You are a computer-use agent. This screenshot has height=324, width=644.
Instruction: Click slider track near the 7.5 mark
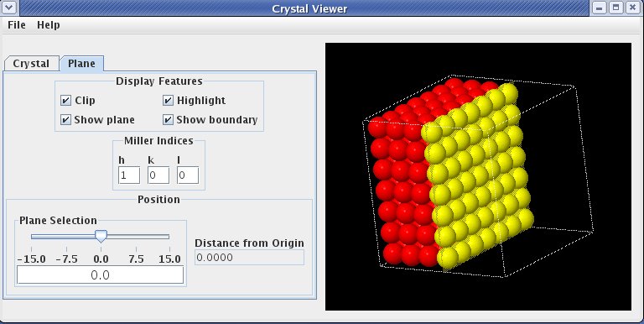click(x=136, y=237)
